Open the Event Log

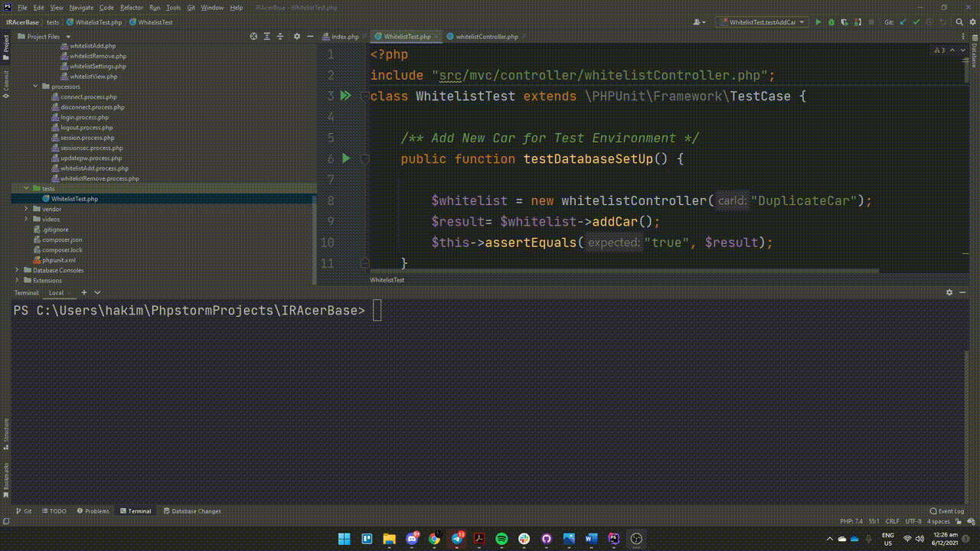(x=947, y=511)
